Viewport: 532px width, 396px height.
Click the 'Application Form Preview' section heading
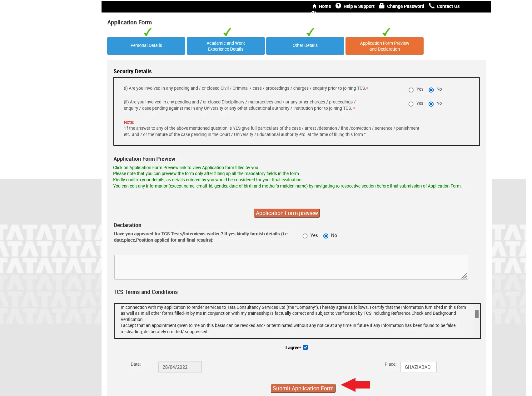point(144,159)
